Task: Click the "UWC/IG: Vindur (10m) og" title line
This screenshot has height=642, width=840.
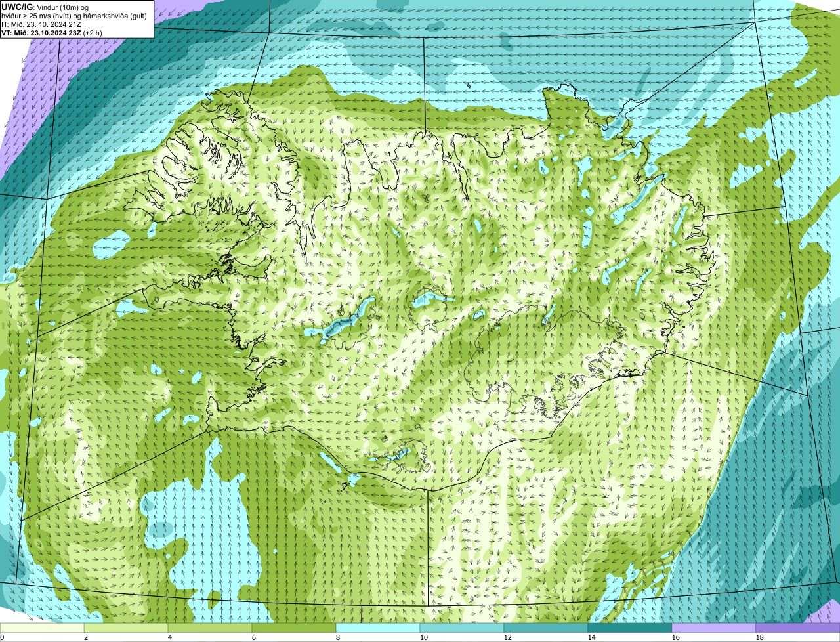Action: pos(45,7)
